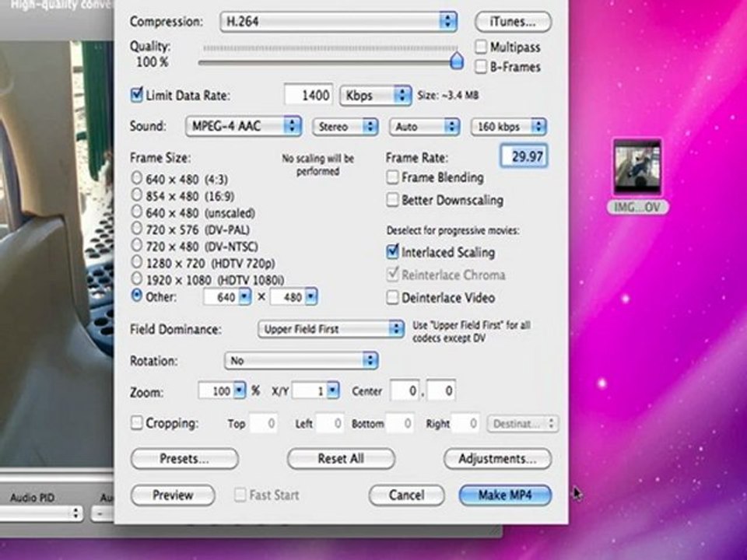Open the Audio PID dropdown in background window

point(41,513)
